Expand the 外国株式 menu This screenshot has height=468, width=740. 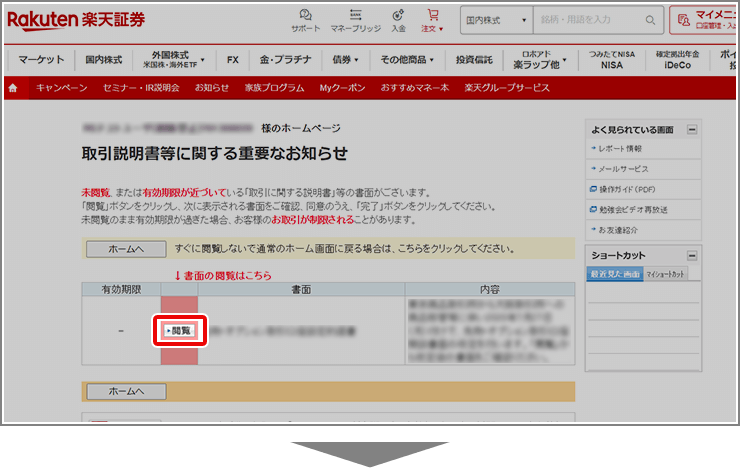click(174, 60)
